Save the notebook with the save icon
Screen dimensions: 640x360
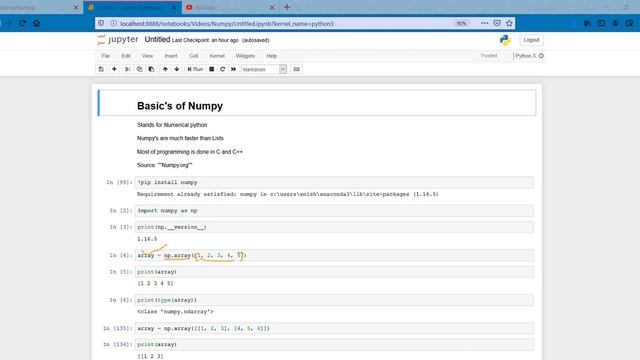tap(101, 69)
